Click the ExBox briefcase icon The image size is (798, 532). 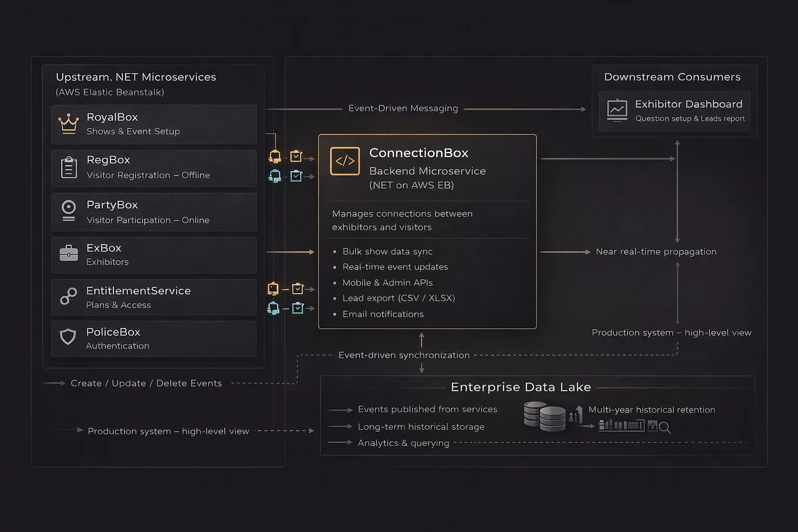pyautogui.click(x=68, y=254)
